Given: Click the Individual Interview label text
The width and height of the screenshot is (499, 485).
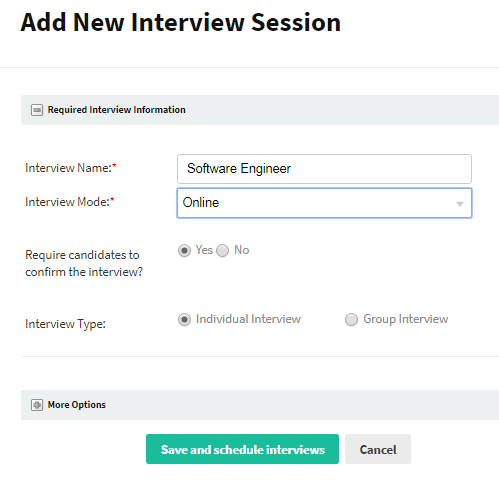Looking at the screenshot, I should coord(248,319).
